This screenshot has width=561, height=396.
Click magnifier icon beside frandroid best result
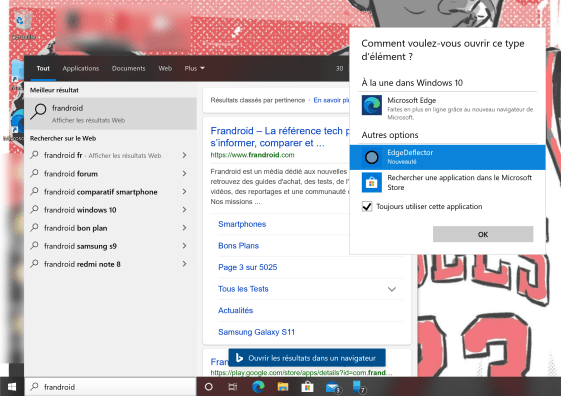click(38, 111)
